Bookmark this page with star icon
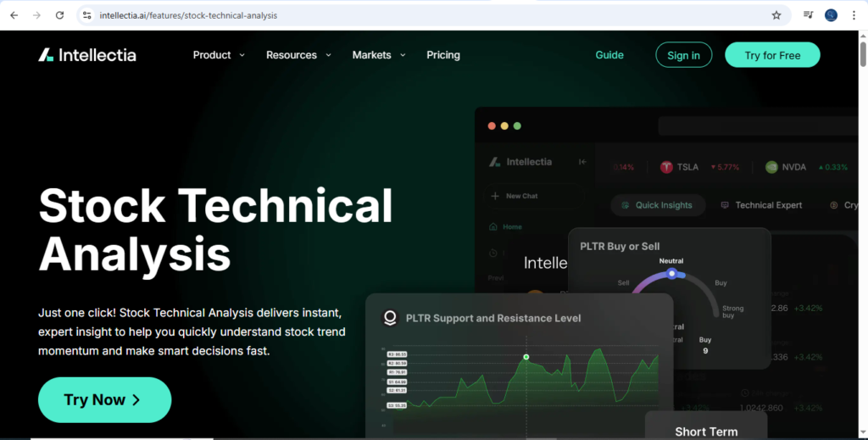The image size is (868, 440). click(776, 15)
